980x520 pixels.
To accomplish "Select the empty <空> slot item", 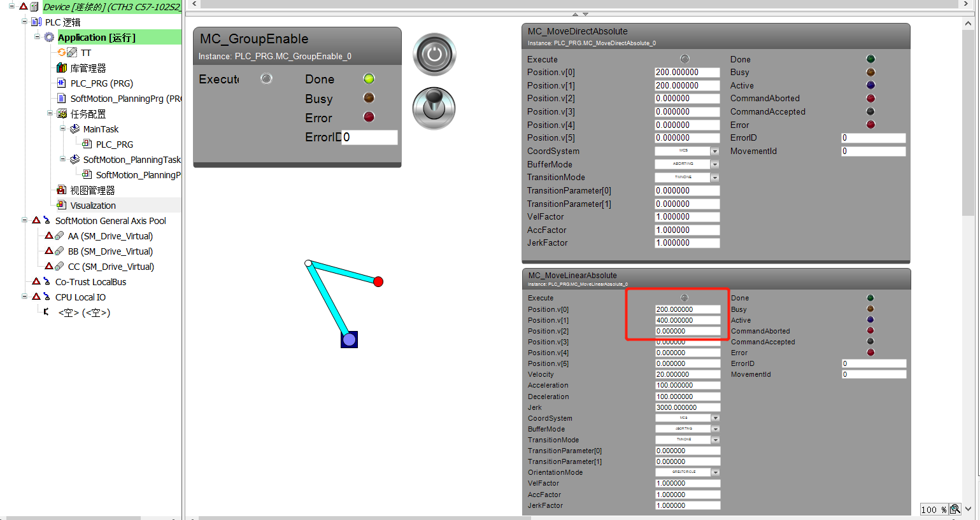I will [x=84, y=313].
